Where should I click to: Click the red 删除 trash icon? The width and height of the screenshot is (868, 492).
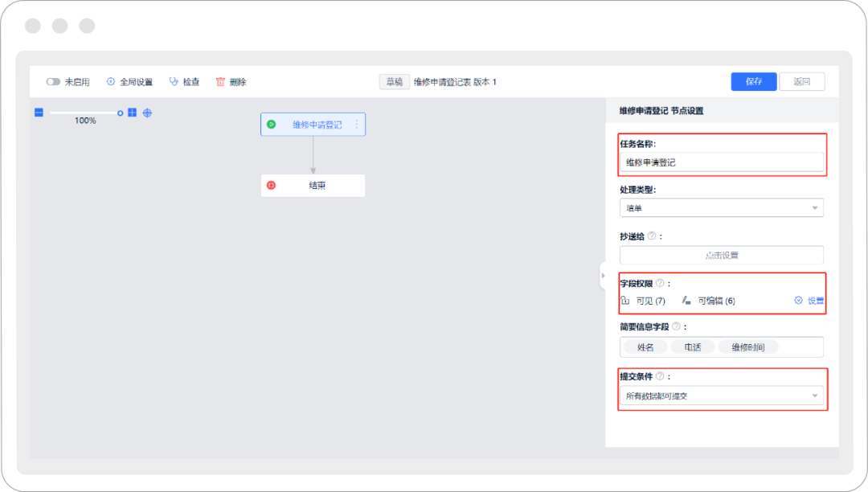pyautogui.click(x=220, y=82)
